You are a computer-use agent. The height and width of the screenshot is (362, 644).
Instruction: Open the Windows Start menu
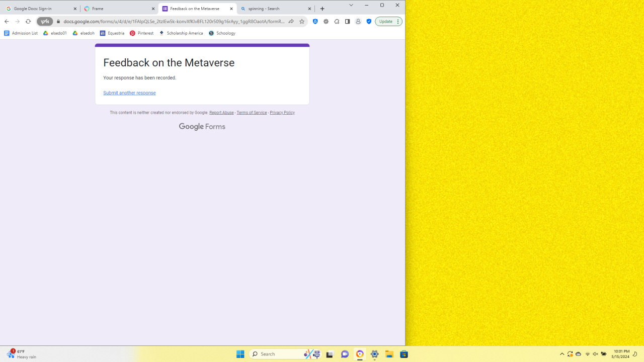[x=240, y=354]
